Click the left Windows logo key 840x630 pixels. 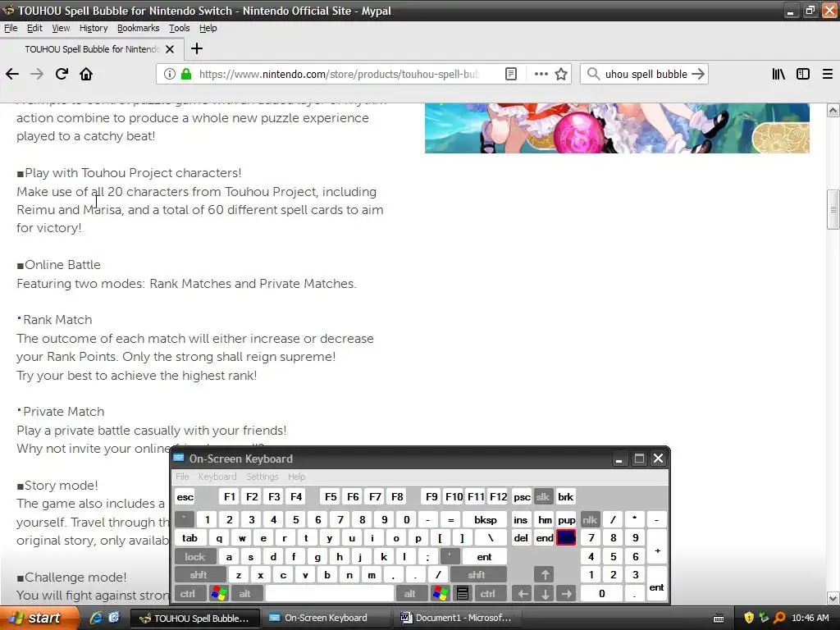coord(219,594)
